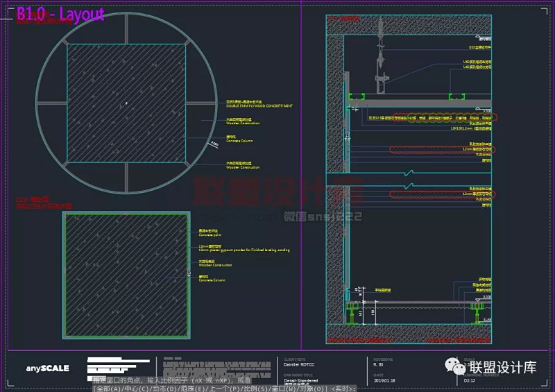The image size is (555, 392).
Task: Select the radius dimension on the circular outline
Action: point(214,144)
